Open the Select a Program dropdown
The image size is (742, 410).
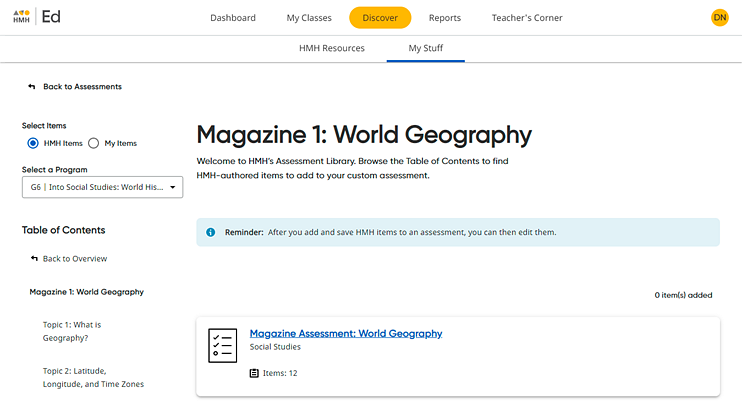click(102, 187)
